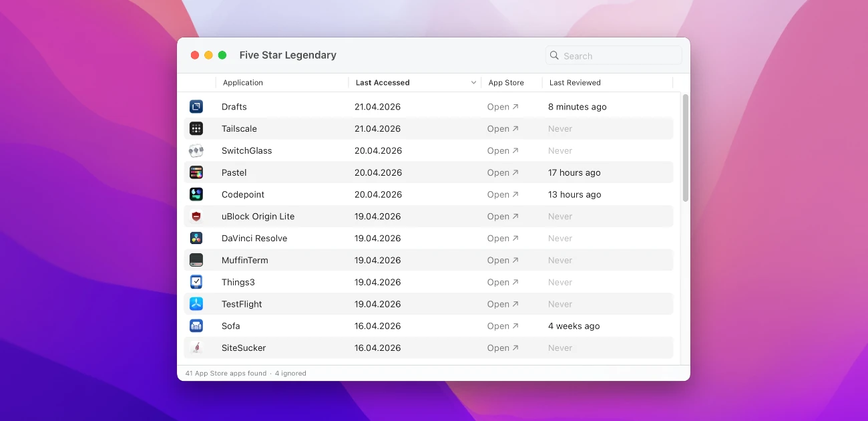Open Things3 in the App Store

[x=503, y=282]
